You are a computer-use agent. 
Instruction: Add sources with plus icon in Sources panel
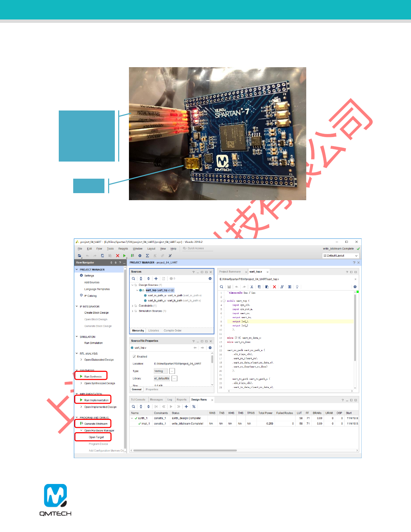coord(156,278)
